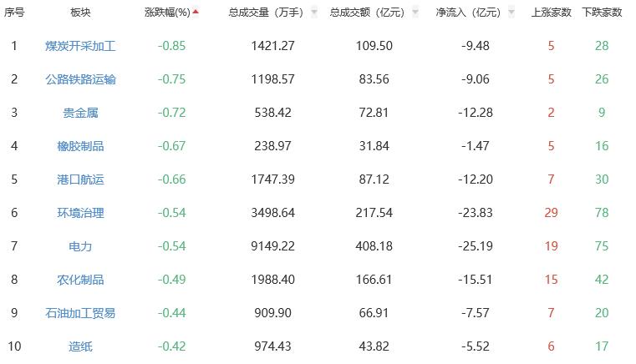Go to the 橡胶制品 sector page
This screenshot has width=636, height=364.
point(80,146)
